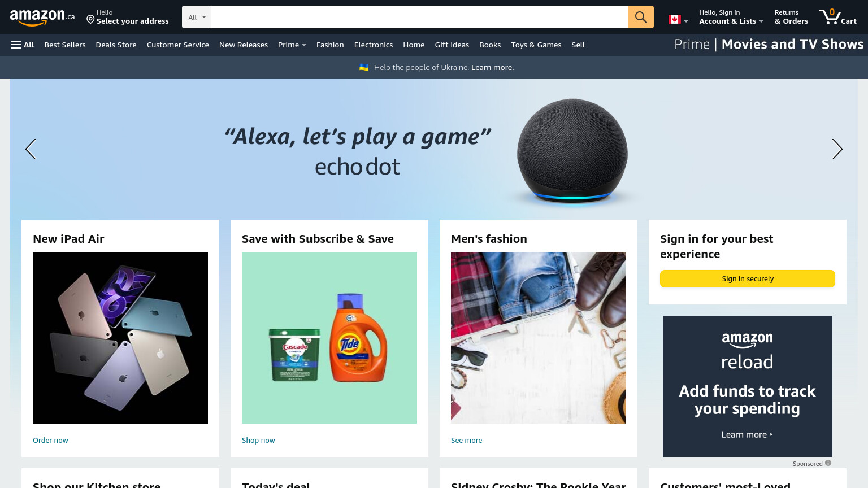Select Gift Ideas in navigation bar
This screenshot has width=868, height=488.
(x=452, y=45)
